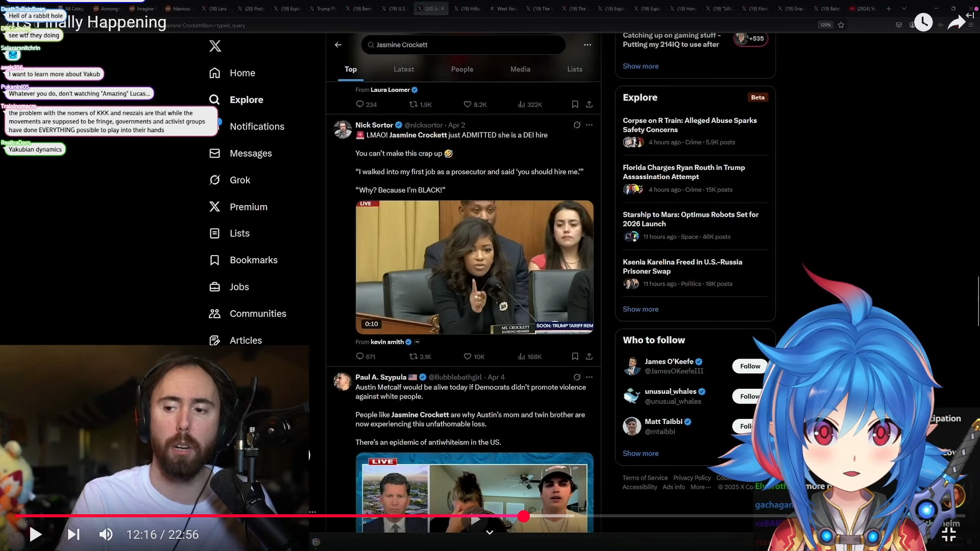This screenshot has height=551, width=980.
Task: Repost the Nick Sortor tweet
Action: point(413,357)
